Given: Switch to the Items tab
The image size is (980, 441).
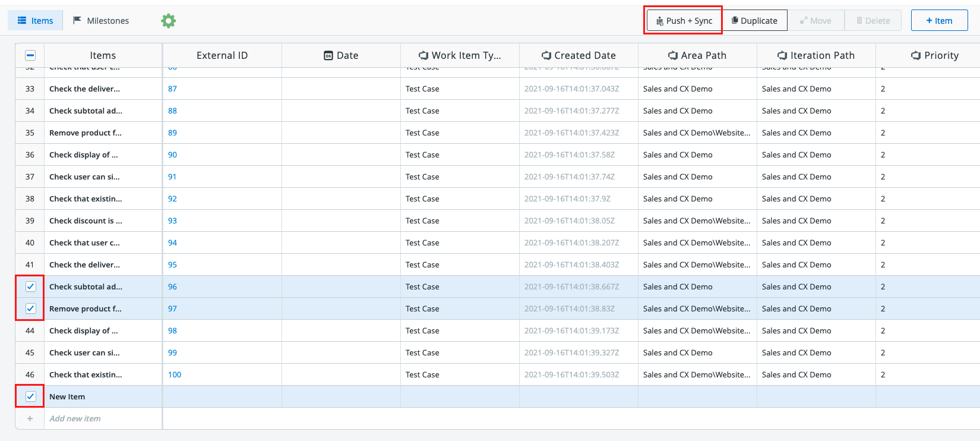Looking at the screenshot, I should [36, 21].
